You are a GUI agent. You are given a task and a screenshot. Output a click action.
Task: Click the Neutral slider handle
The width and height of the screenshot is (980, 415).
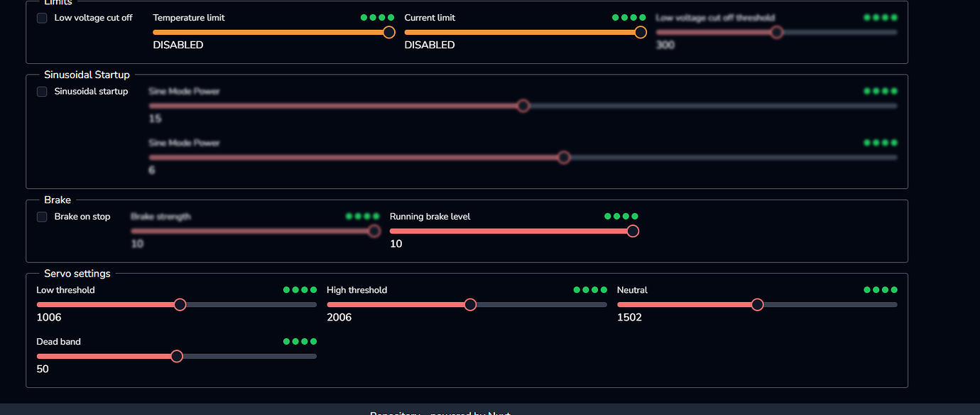pyautogui.click(x=757, y=304)
